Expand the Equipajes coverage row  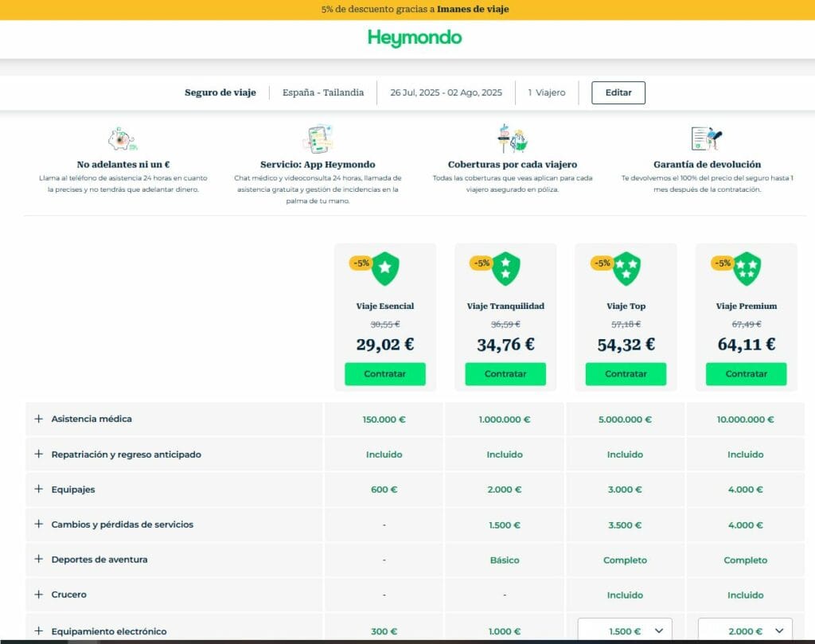(38, 489)
